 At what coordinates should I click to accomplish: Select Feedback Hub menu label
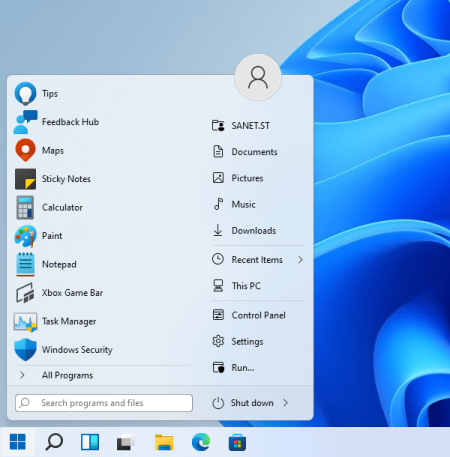click(70, 122)
